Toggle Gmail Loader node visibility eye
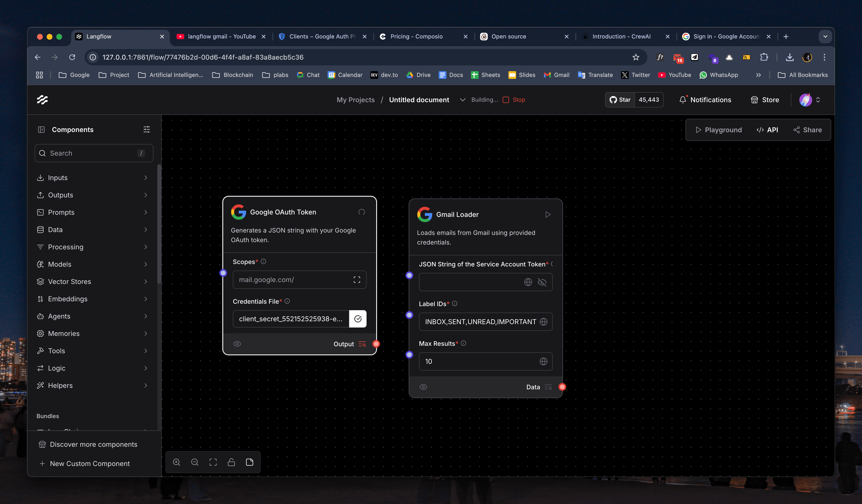 click(x=423, y=387)
